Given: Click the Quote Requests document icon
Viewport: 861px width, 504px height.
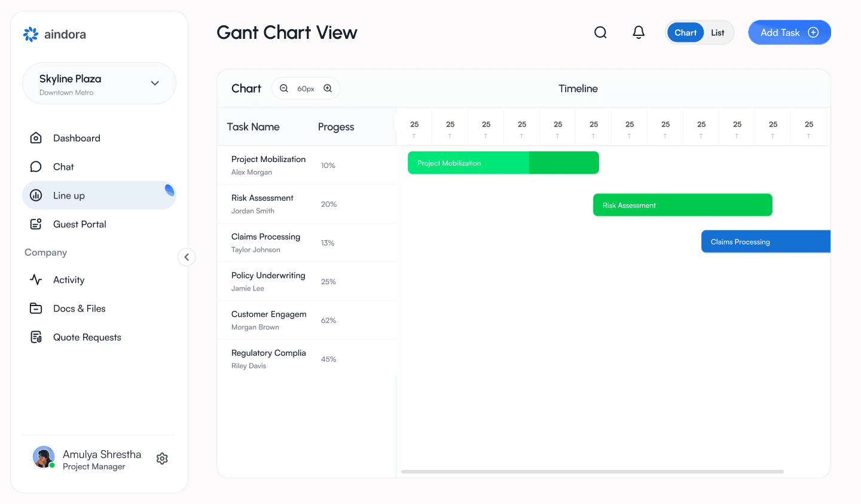Looking at the screenshot, I should [36, 337].
